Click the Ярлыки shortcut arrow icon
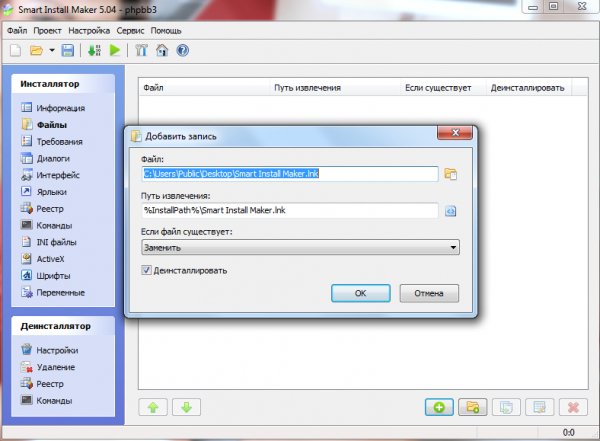 (26, 191)
